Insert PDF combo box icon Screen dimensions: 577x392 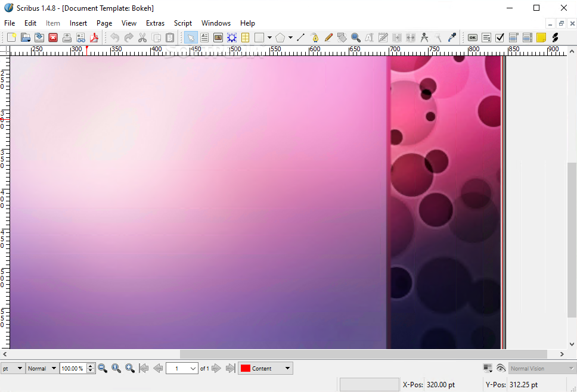[514, 38]
